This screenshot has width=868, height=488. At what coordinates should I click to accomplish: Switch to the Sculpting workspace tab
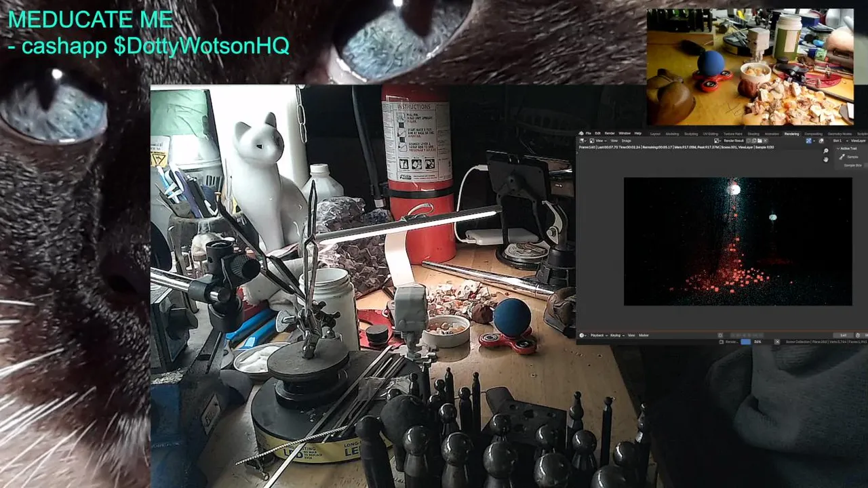coord(691,134)
